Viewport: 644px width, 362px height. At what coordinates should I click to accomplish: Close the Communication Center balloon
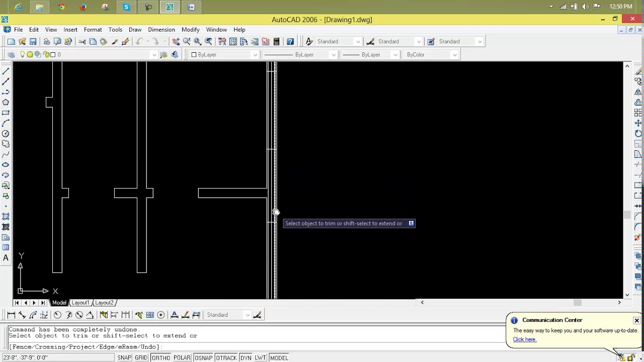[x=636, y=320]
